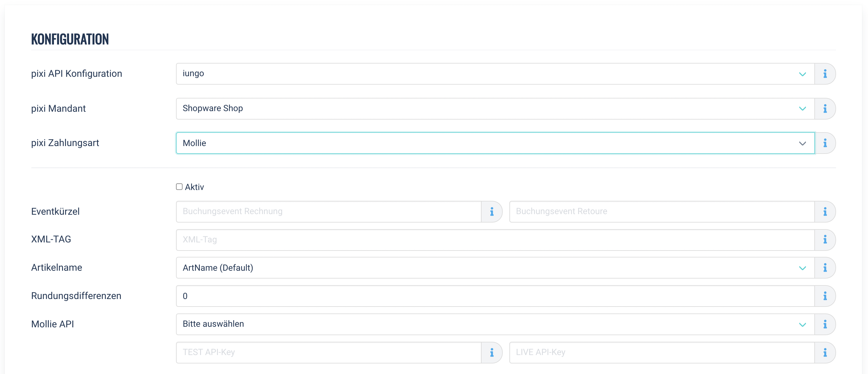This screenshot has height=374, width=868.
Task: Show info for Buchungsevent Rechnung field
Action: coord(492,212)
